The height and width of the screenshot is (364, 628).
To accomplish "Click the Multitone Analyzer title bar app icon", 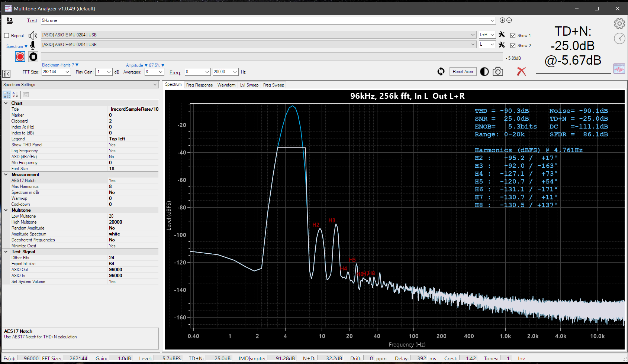I will (x=8, y=8).
